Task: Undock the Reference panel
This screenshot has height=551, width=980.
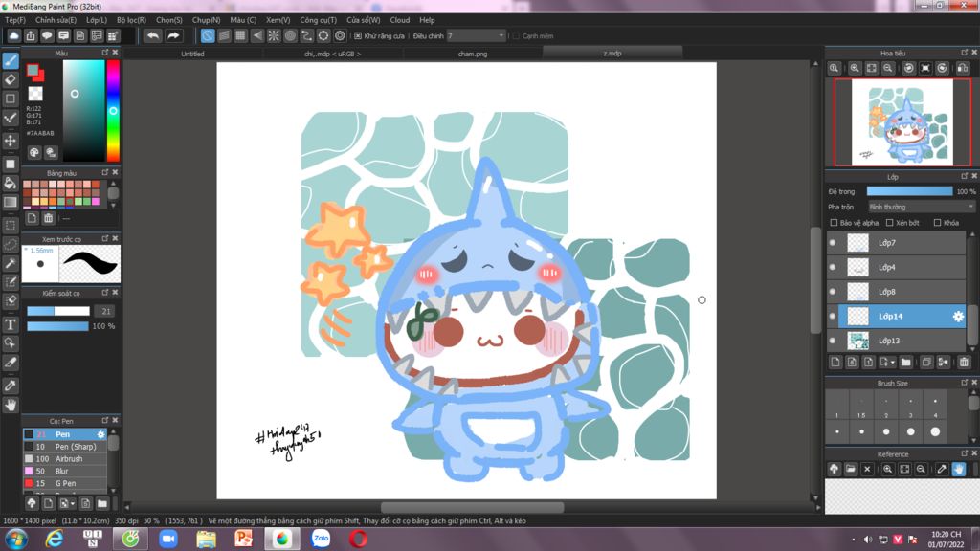Action: pyautogui.click(x=965, y=453)
